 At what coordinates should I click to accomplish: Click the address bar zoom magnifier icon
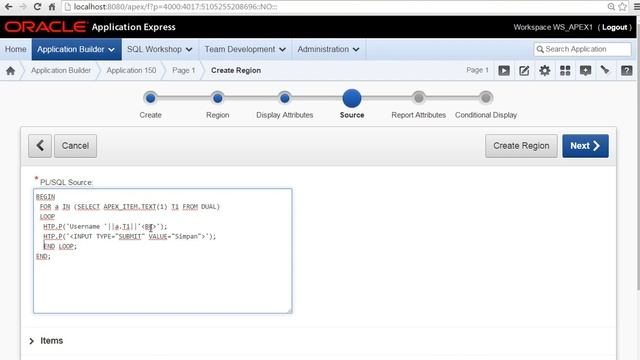(611, 7)
